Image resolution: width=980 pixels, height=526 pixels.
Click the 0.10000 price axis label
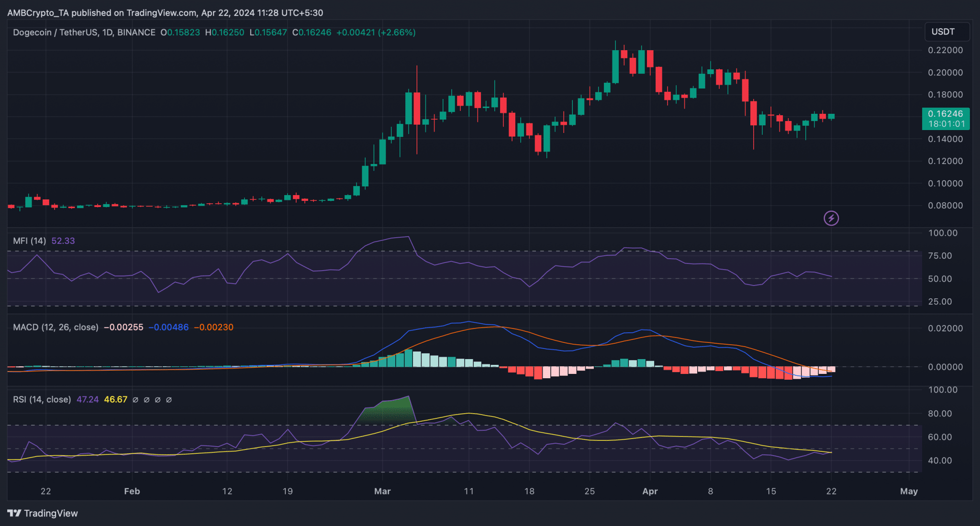coord(946,184)
